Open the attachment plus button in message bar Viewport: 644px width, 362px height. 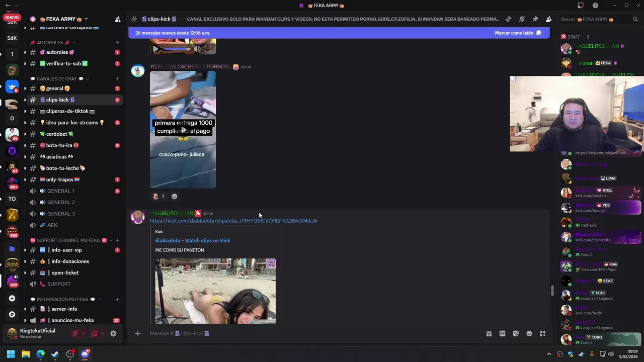(x=137, y=333)
